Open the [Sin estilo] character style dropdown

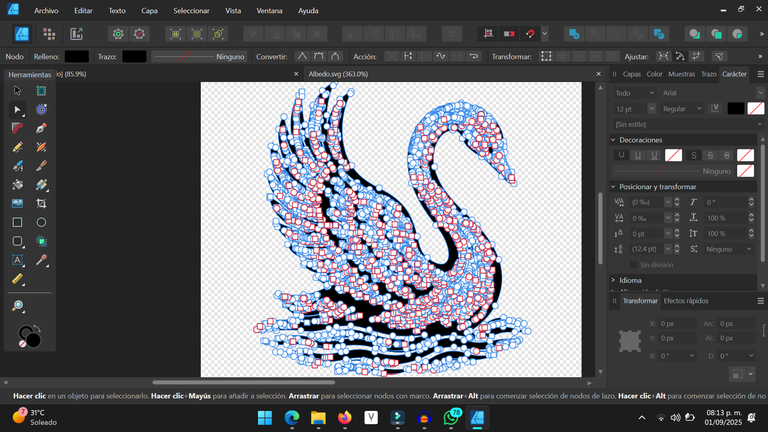(x=689, y=124)
